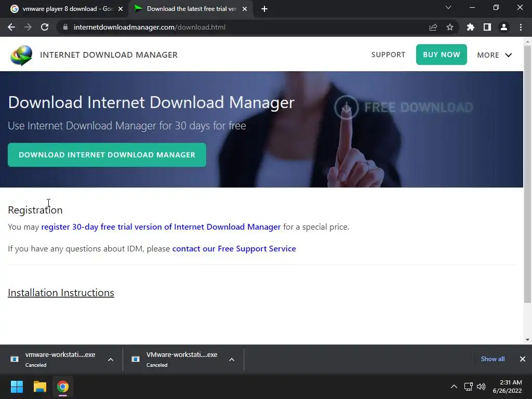The image size is (532, 399).
Task: Click the share page icon
Action: pyautogui.click(x=433, y=27)
